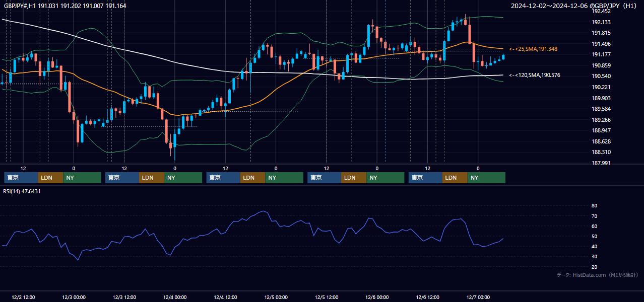Select the 12/7 00:00 time axis label
The width and height of the screenshot is (644, 302).
[x=478, y=297]
